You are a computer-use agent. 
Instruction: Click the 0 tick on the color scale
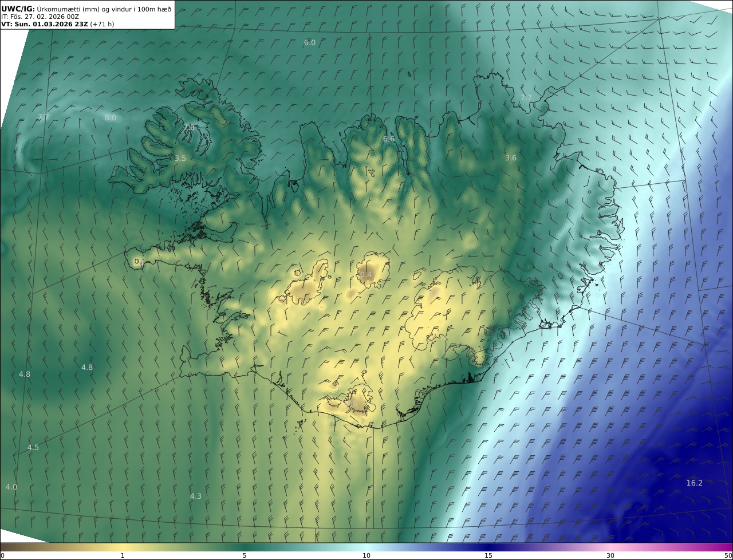pos(2,555)
